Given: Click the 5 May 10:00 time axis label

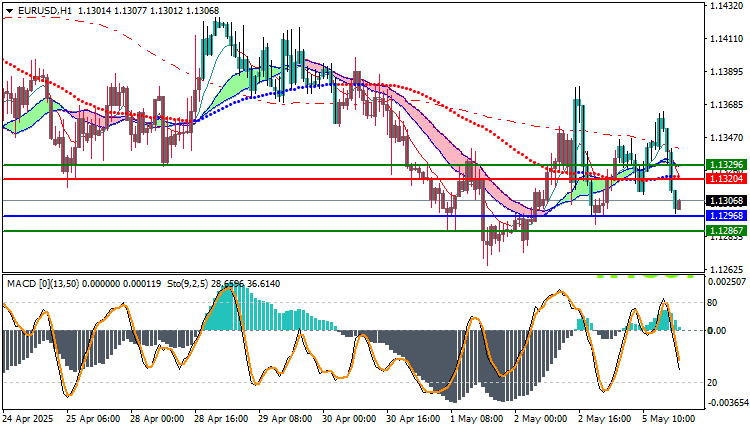Looking at the screenshot, I should pyautogui.click(x=669, y=419).
